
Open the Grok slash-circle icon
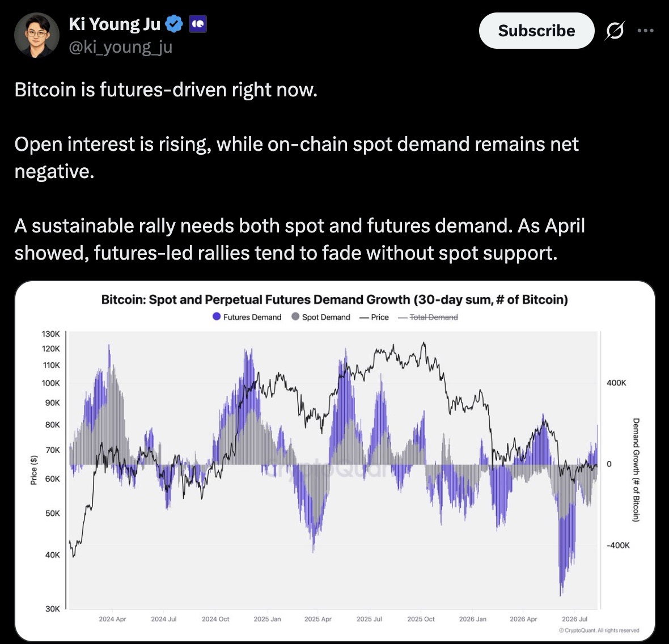(615, 30)
